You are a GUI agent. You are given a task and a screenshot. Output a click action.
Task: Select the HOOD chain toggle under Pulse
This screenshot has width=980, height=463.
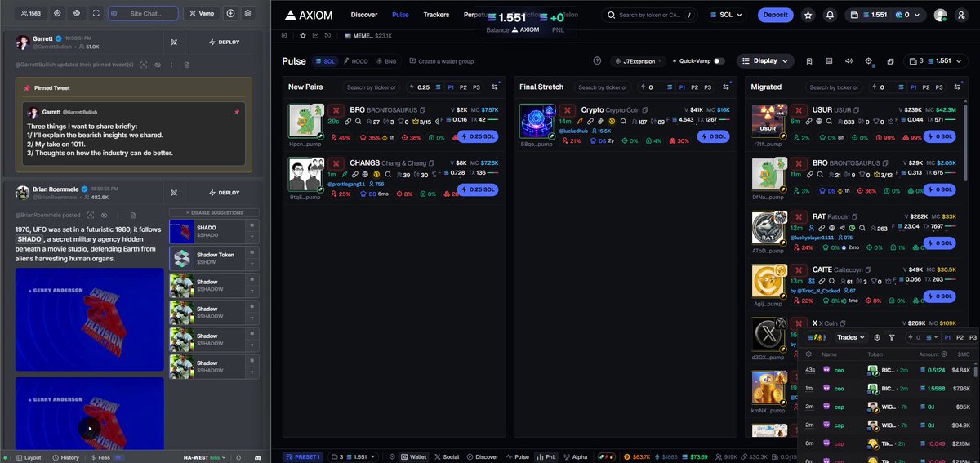pos(355,61)
